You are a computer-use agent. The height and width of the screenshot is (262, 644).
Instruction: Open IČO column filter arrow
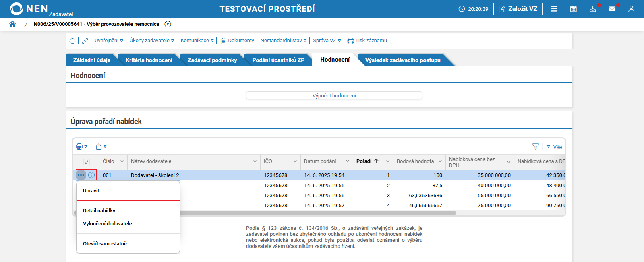tap(295, 161)
